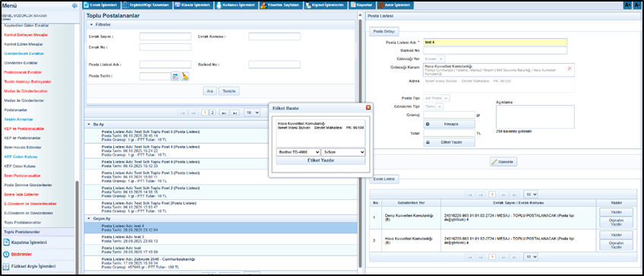
Task: Open rows-per-page dropdown in Toplu Postalananlar paginator
Action: (x=252, y=113)
